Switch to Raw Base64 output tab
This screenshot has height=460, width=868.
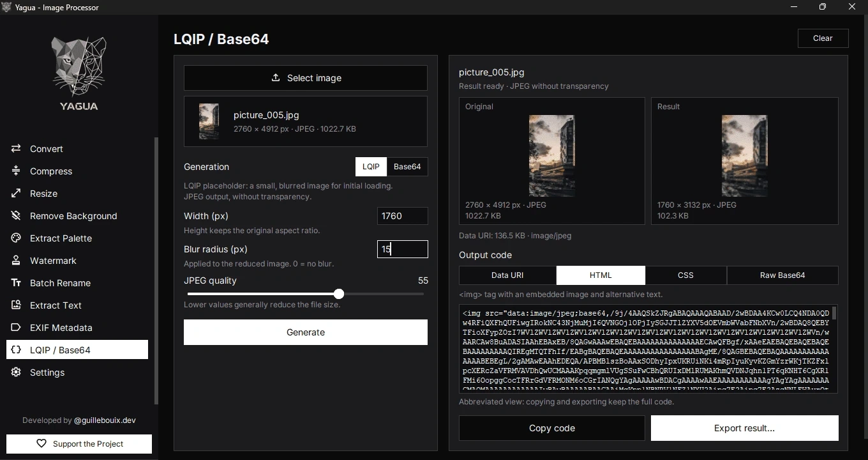click(x=782, y=275)
